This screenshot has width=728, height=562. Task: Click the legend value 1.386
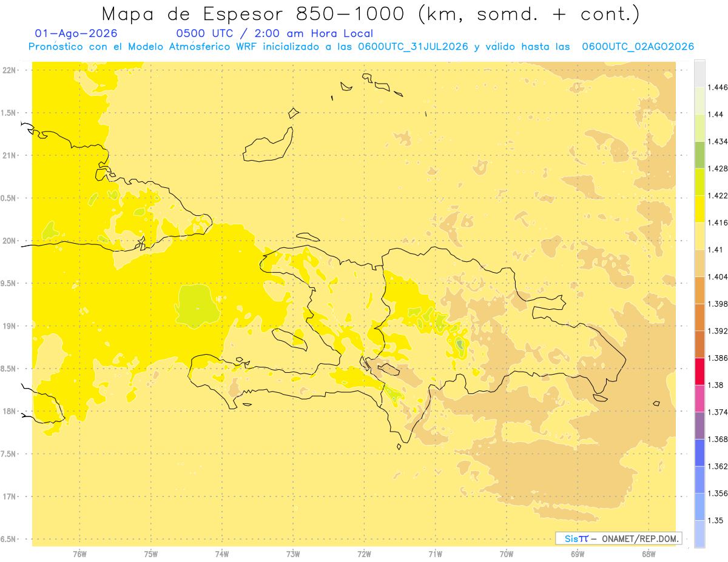tap(717, 358)
